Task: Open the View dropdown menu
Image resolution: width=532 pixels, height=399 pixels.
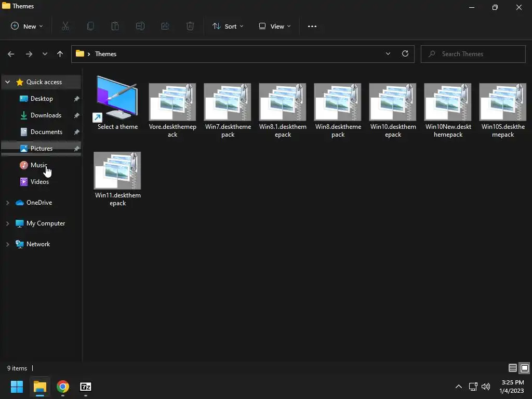Action: click(275, 26)
